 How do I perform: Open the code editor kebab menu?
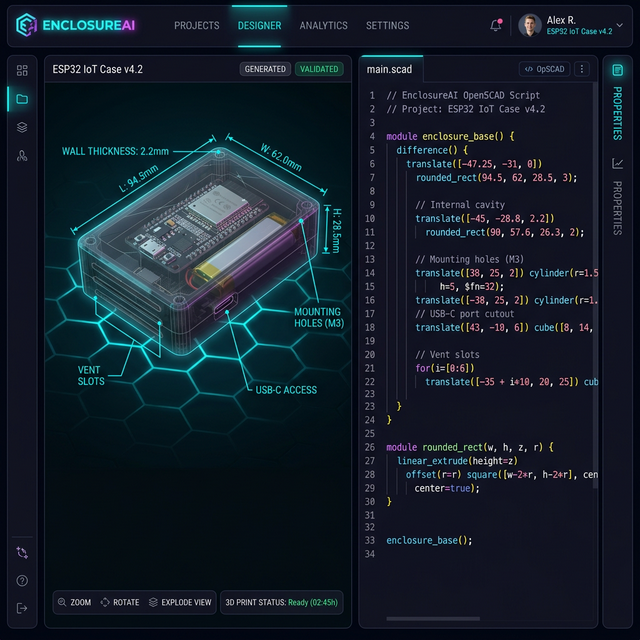(582, 69)
